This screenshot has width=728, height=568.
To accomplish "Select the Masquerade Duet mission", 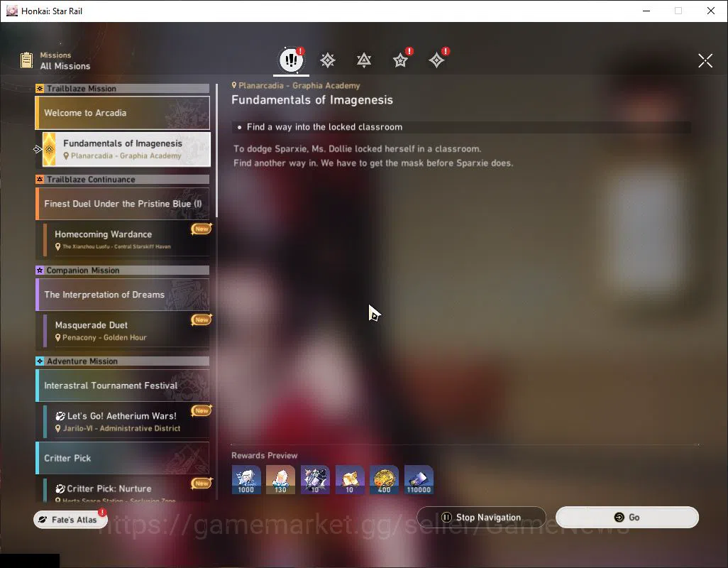I will click(x=126, y=330).
